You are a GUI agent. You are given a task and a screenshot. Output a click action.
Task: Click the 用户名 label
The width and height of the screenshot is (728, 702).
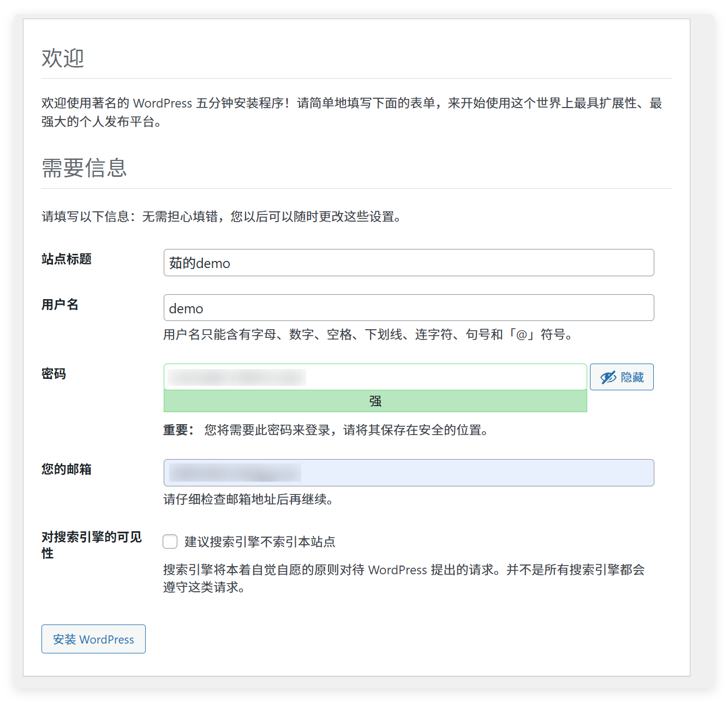pyautogui.click(x=60, y=305)
